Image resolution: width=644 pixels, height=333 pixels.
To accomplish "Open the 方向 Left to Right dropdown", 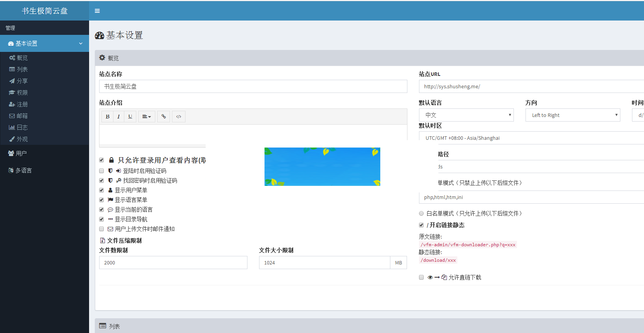I will click(572, 115).
